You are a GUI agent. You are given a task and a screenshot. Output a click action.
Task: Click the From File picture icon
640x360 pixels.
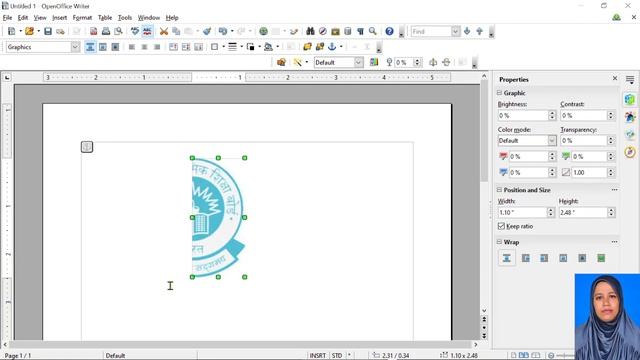coord(281,62)
